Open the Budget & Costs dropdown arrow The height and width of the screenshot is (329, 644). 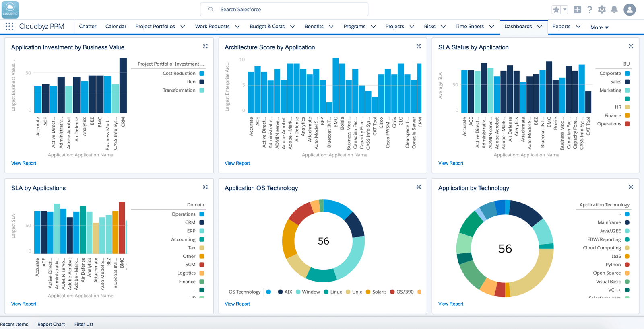pos(292,27)
